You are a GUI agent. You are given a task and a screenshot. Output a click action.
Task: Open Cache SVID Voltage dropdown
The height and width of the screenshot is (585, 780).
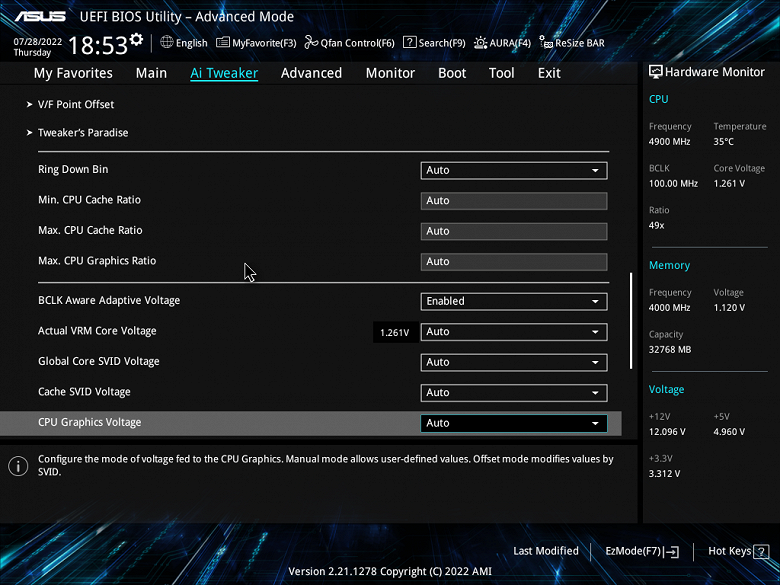[x=514, y=392]
